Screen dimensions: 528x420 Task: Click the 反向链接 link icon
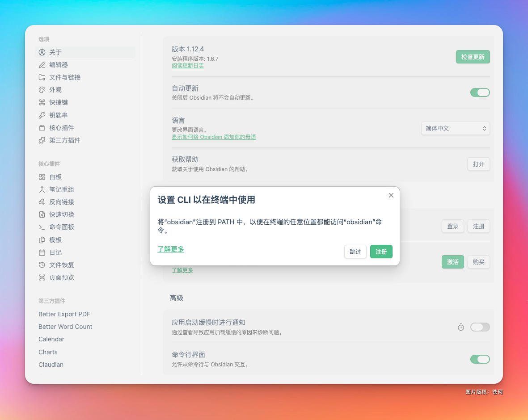coord(42,202)
